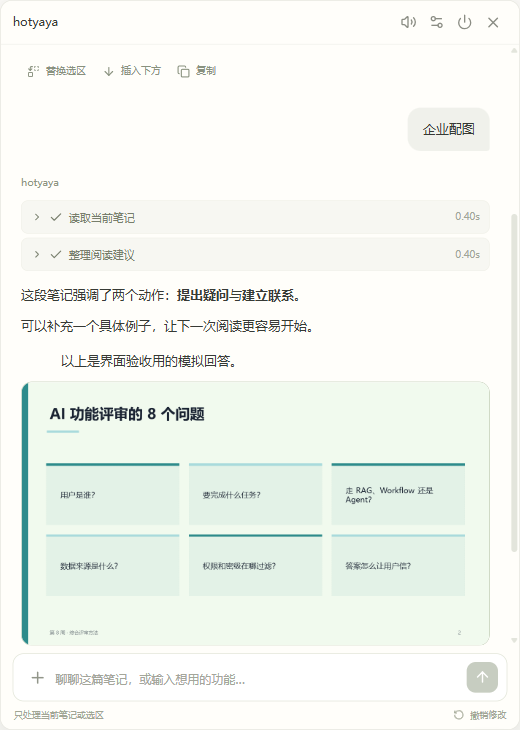The width and height of the screenshot is (520, 730).
Task: Click the scrollbar down arrow
Action: pyautogui.click(x=514, y=641)
